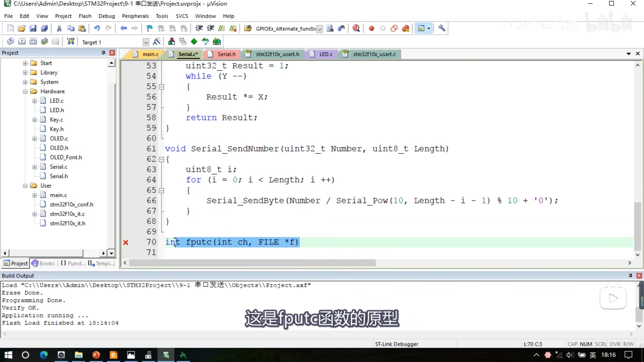Image resolution: width=644 pixels, height=362 pixels.
Task: Click the Insert breakpoint red dot
Action: [x=371, y=28]
